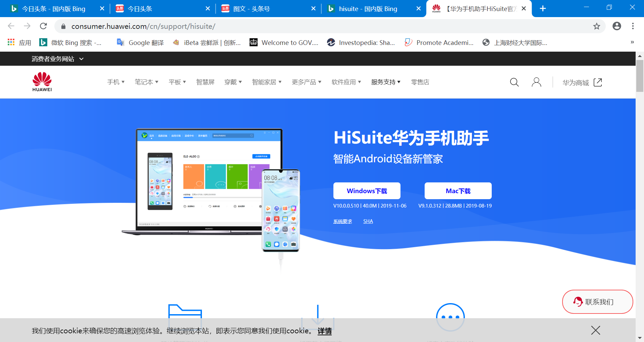The image size is (644, 342).
Task: Open the Chrome three-dot menu
Action: point(633,26)
